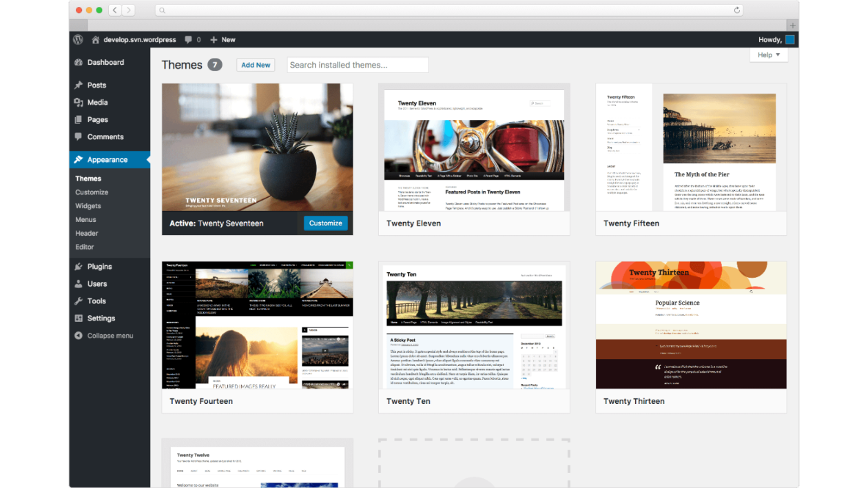This screenshot has height=488, width=868.
Task: Click the Tools wrench icon
Action: (79, 301)
